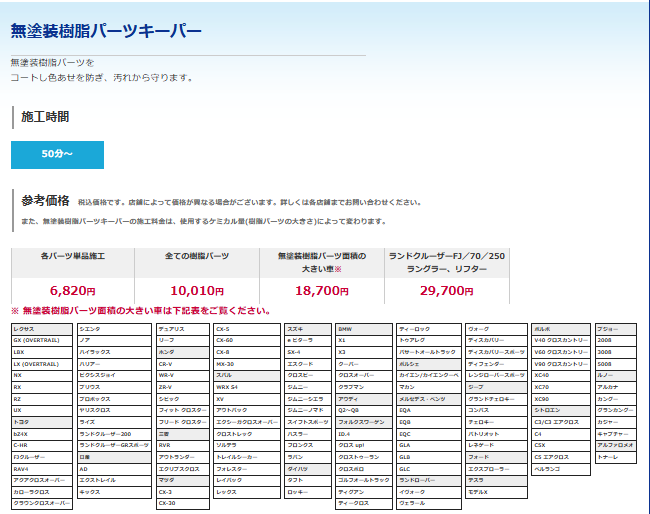Click the blue 50分〜 time badge

click(x=57, y=155)
